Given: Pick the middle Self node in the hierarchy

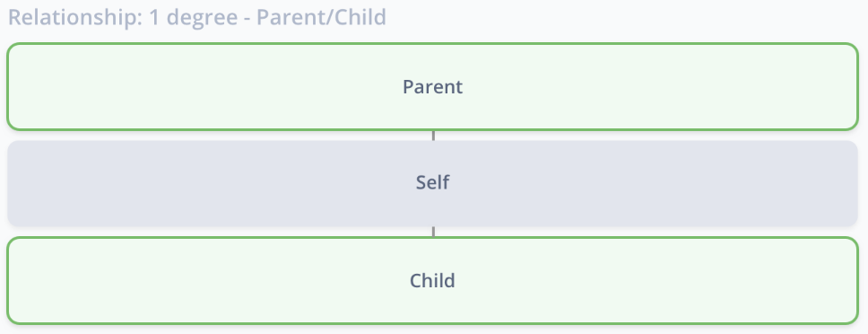Looking at the screenshot, I should (x=432, y=183).
